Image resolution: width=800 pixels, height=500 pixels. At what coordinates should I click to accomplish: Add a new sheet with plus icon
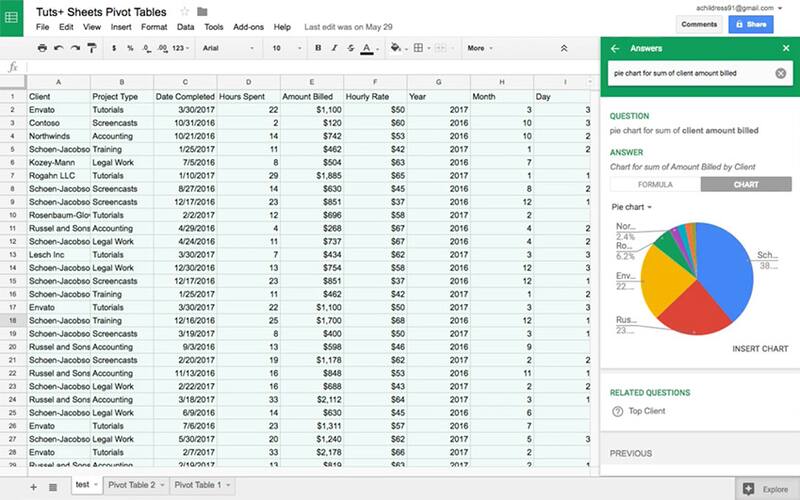pyautogui.click(x=33, y=486)
